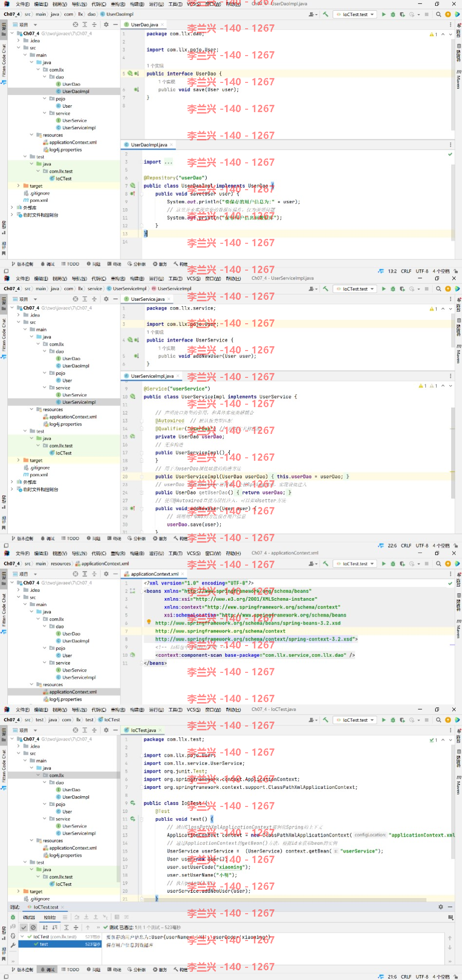Image resolution: width=462 pixels, height=980 pixels.
Task: Switch to the UserDao.java editor tab
Action: 144,24
